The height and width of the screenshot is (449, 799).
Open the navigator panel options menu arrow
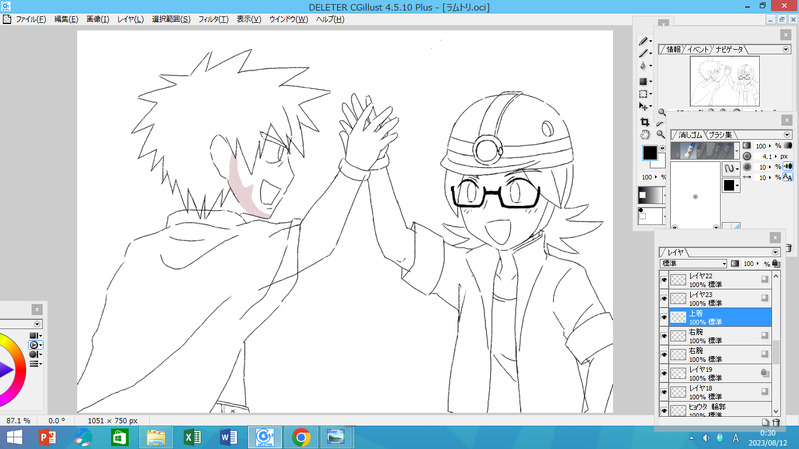pyautogui.click(x=785, y=49)
